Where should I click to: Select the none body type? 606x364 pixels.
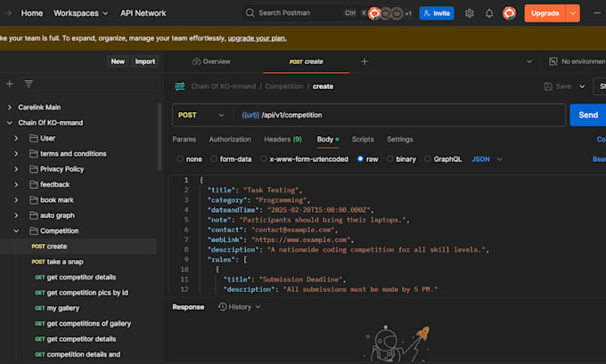point(180,158)
